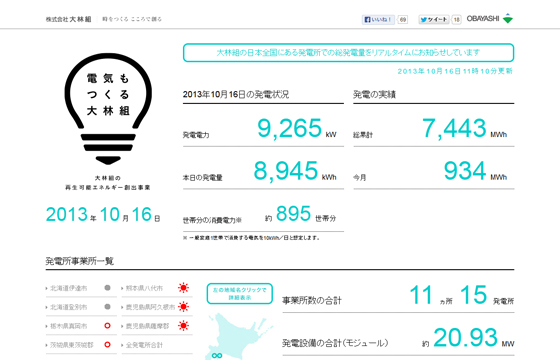Click the 事業所数の合計 label
The image size is (560, 360).
312,301
